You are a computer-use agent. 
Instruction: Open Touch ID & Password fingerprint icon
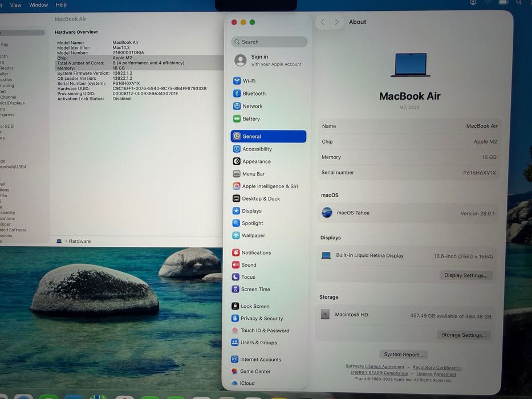pos(235,330)
